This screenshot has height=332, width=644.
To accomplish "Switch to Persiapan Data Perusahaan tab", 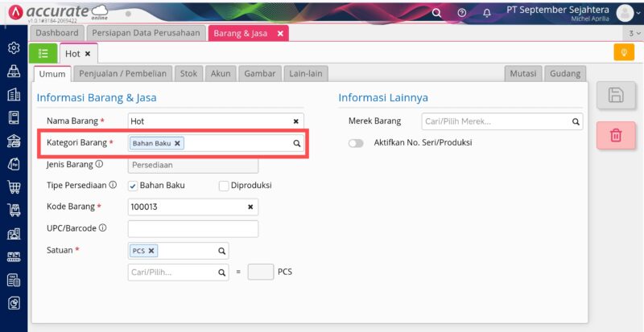I will pos(146,33).
